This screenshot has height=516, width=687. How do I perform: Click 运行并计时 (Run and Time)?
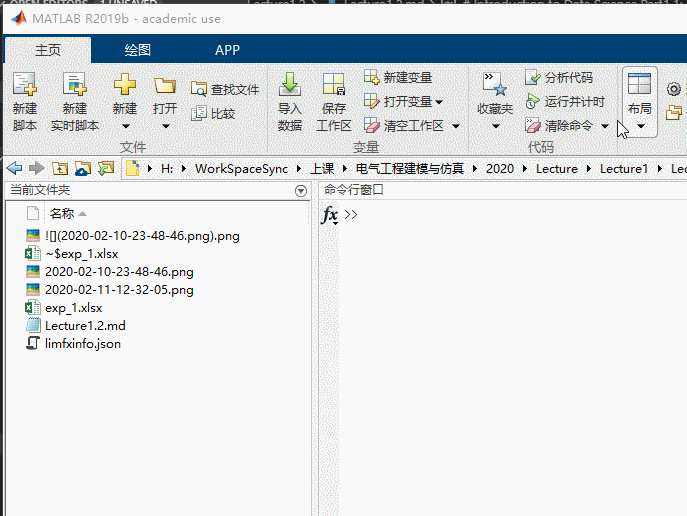tap(565, 102)
